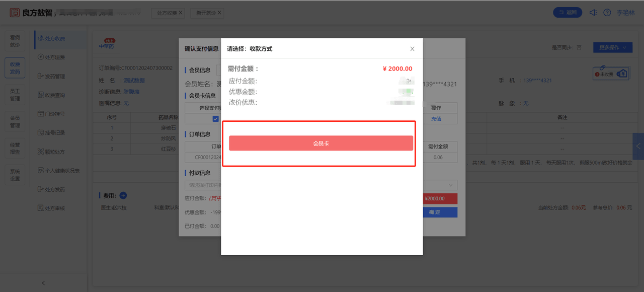This screenshot has width=644, height=292.
Task: Open the 经营报告 module
Action: [15, 148]
